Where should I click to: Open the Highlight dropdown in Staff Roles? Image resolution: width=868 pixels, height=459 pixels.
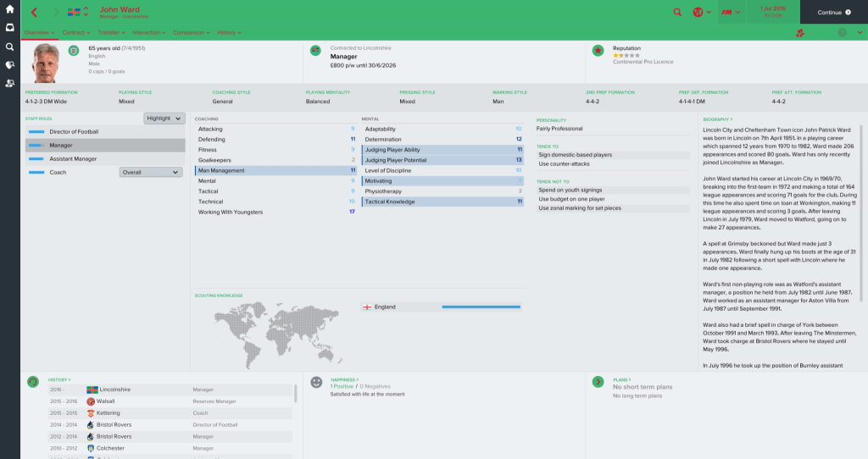[x=164, y=119]
